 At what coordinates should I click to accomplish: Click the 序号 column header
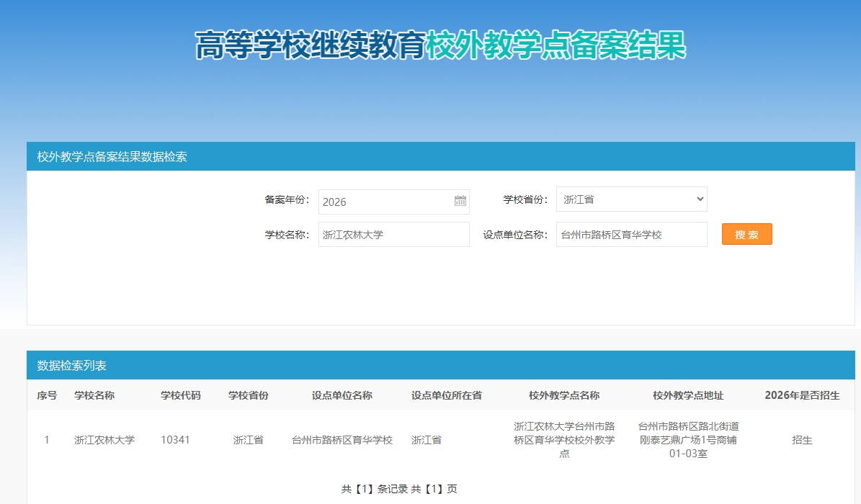(47, 395)
